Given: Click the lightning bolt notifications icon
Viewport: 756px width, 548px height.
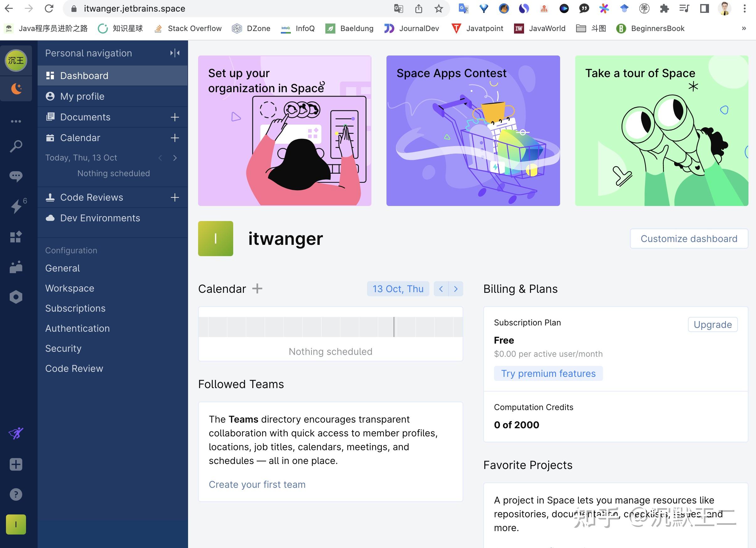Looking at the screenshot, I should tap(16, 206).
